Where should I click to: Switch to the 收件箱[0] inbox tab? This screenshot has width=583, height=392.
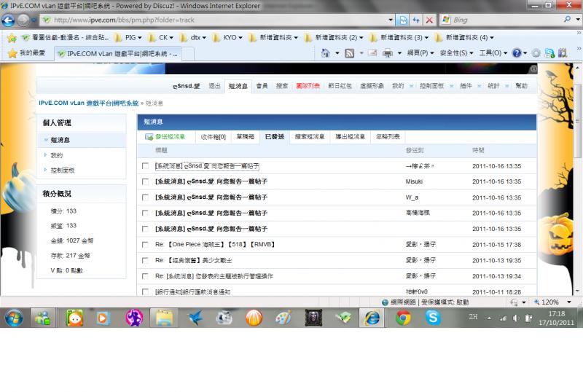click(x=213, y=136)
